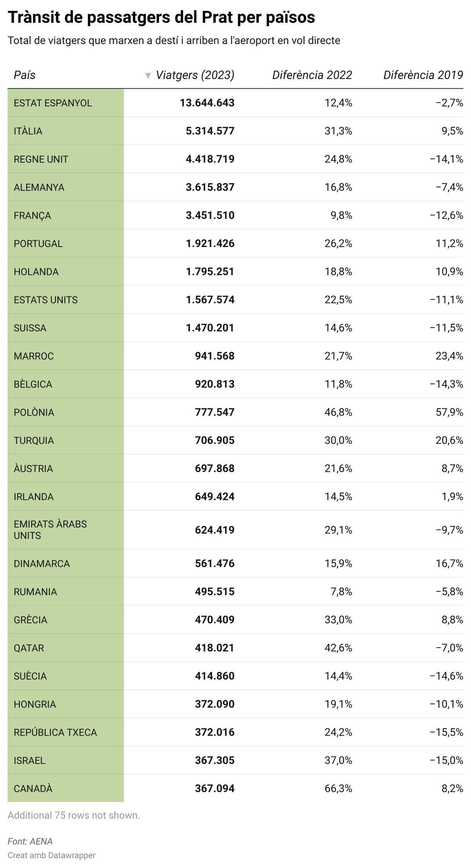This screenshot has width=471, height=868.
Task: Select the REPÚBLICA TXECA row label
Action: coord(55,732)
